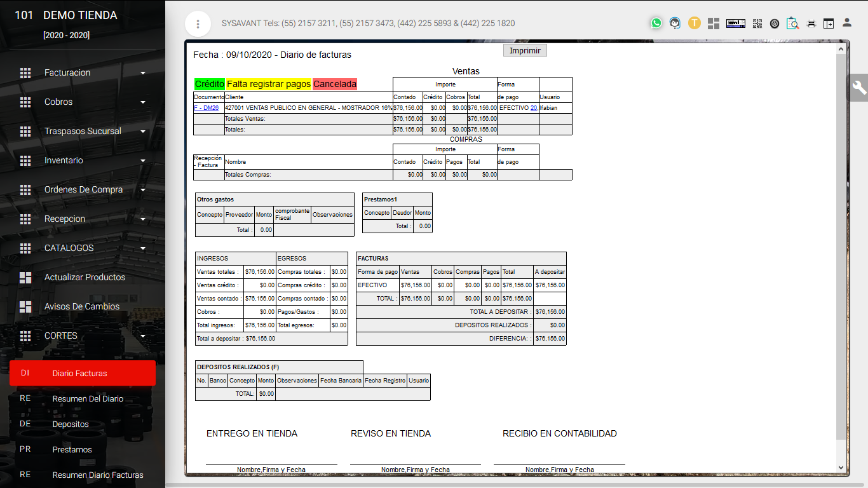868x488 pixels.
Task: Expand the Recepcion dropdown arrow
Action: pos(143,219)
